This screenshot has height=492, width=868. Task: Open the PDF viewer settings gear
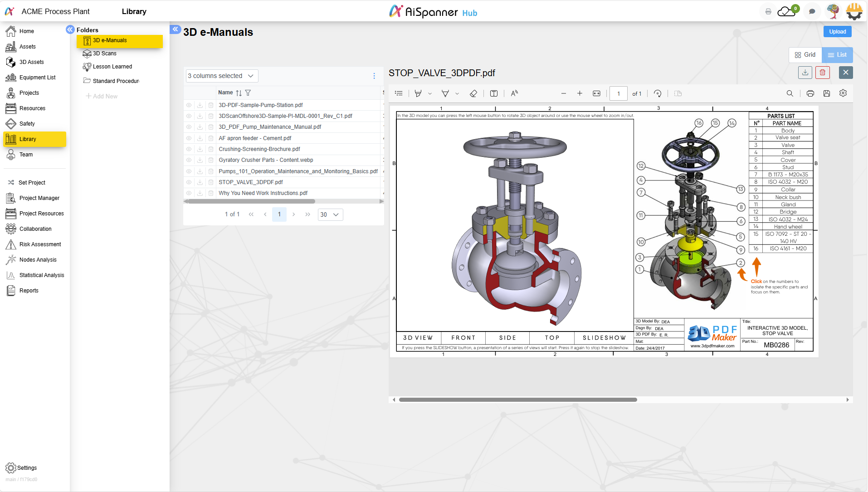(843, 93)
